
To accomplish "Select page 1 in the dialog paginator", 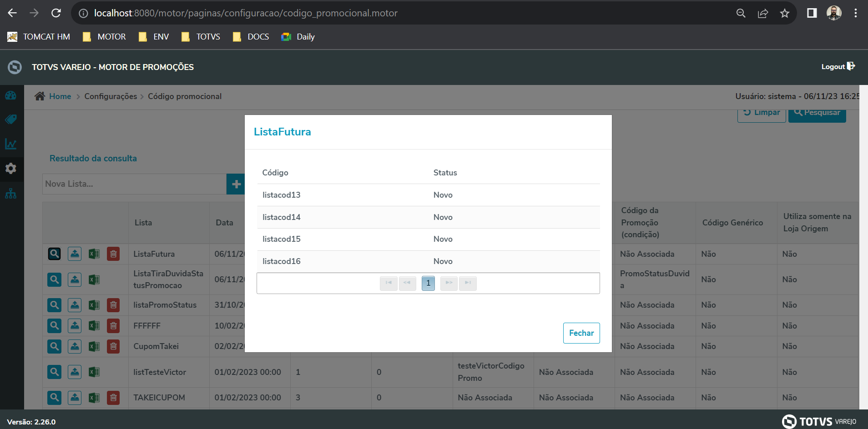I will (428, 283).
